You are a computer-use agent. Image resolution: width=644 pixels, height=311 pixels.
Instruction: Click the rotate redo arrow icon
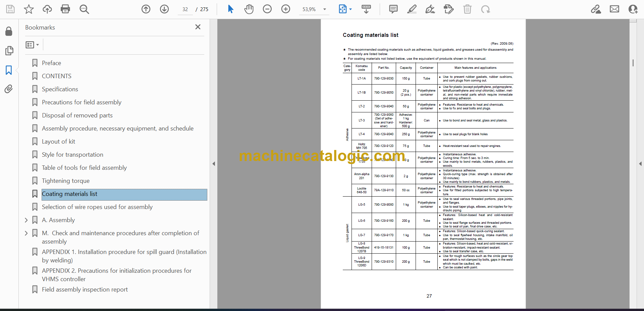pos(485,9)
